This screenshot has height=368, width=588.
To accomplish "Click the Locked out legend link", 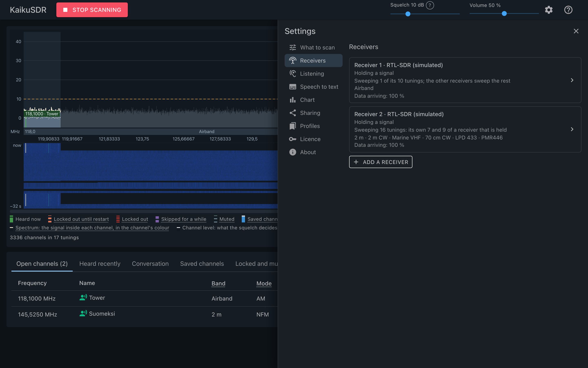I will coord(135,219).
